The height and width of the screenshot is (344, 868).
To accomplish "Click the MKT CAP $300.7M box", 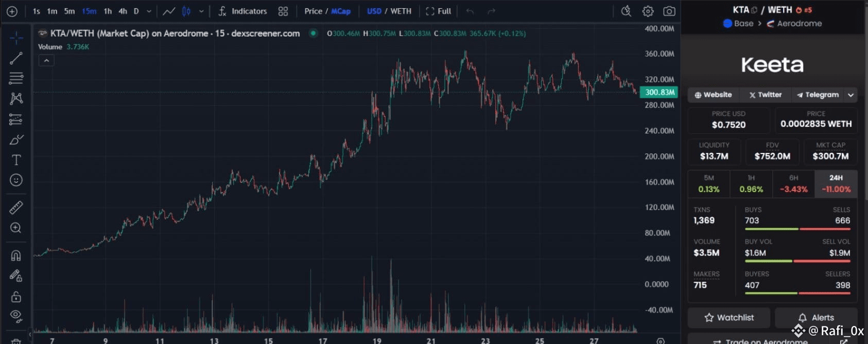I will pyautogui.click(x=830, y=151).
